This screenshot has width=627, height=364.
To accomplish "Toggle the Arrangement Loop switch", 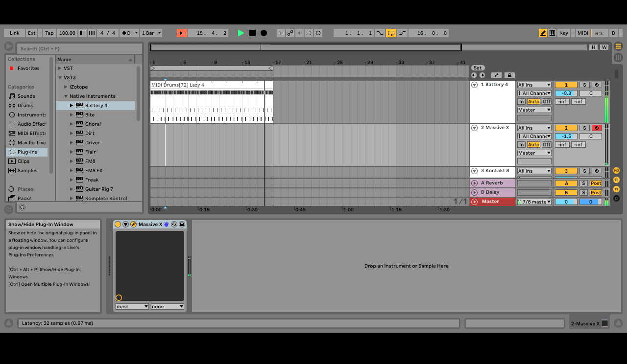I will (x=391, y=33).
